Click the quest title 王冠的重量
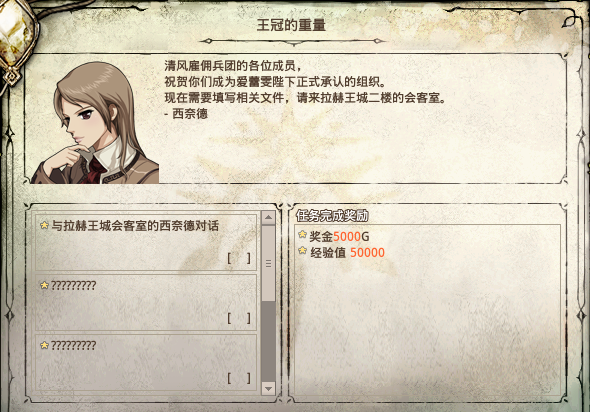The width and height of the screenshot is (590, 412). (291, 25)
